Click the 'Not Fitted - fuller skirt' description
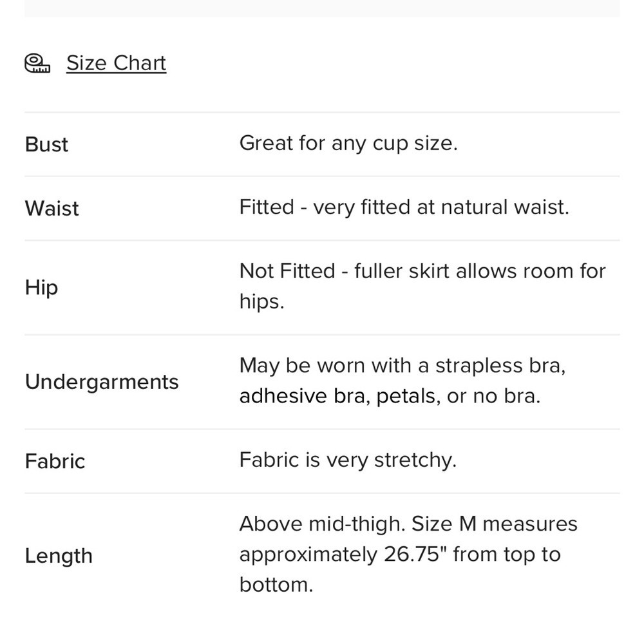644x644 pixels. pos(422,287)
